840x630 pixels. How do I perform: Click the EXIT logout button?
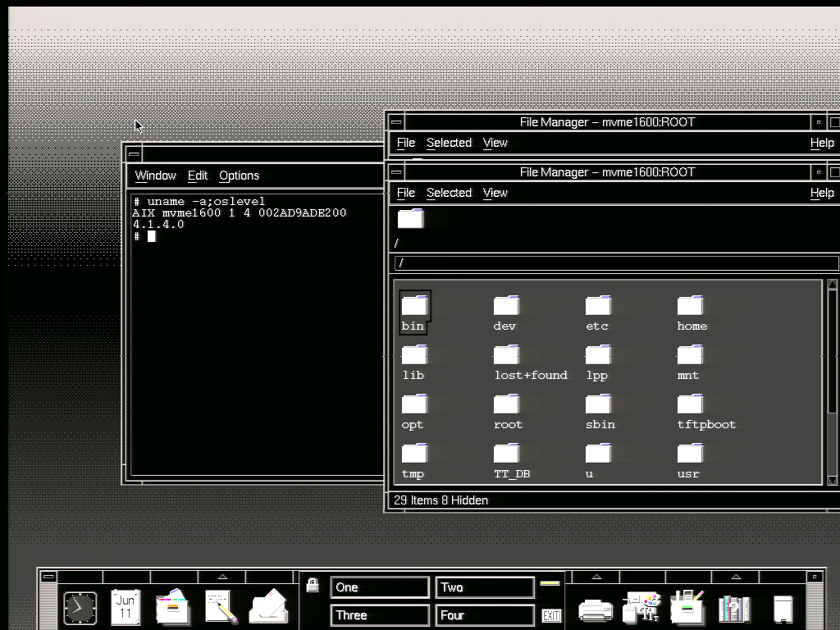tap(551, 615)
